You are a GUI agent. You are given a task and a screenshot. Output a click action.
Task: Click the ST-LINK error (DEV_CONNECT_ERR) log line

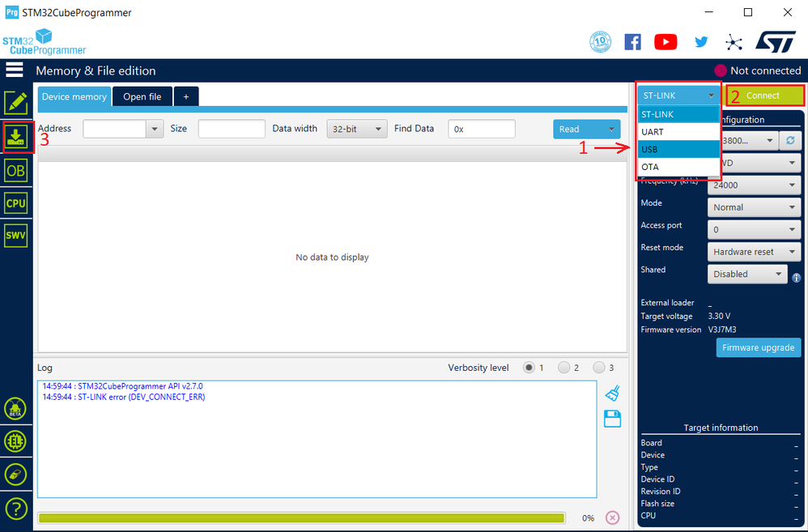(124, 397)
